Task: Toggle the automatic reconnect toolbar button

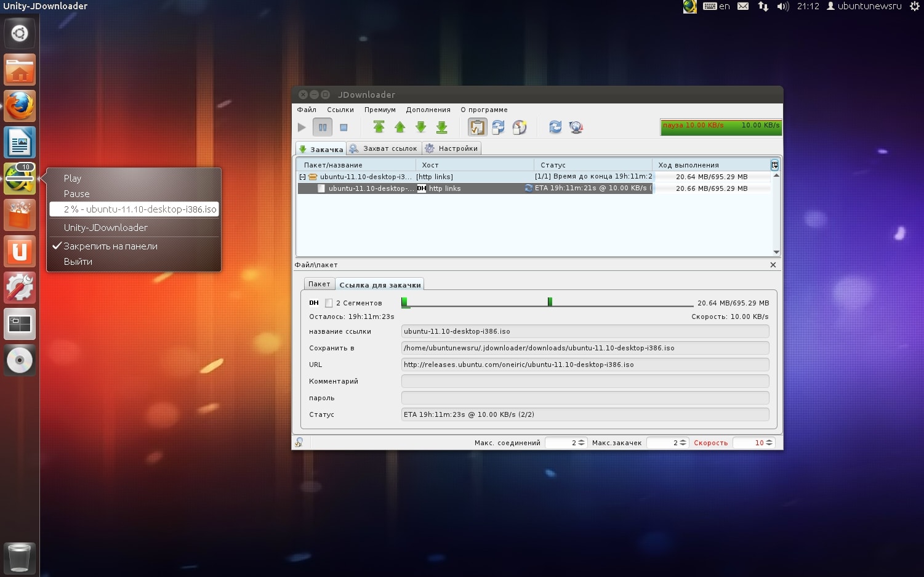Action: [x=499, y=127]
